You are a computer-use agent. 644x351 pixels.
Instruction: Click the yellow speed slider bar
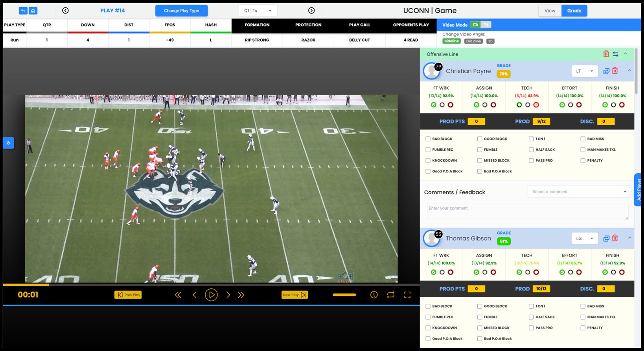[x=344, y=295]
